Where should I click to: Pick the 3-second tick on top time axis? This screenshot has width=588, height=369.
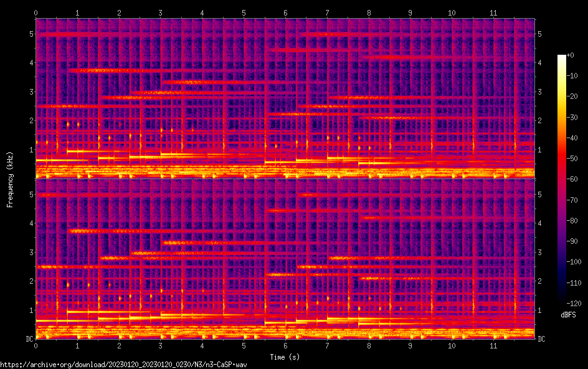(161, 12)
